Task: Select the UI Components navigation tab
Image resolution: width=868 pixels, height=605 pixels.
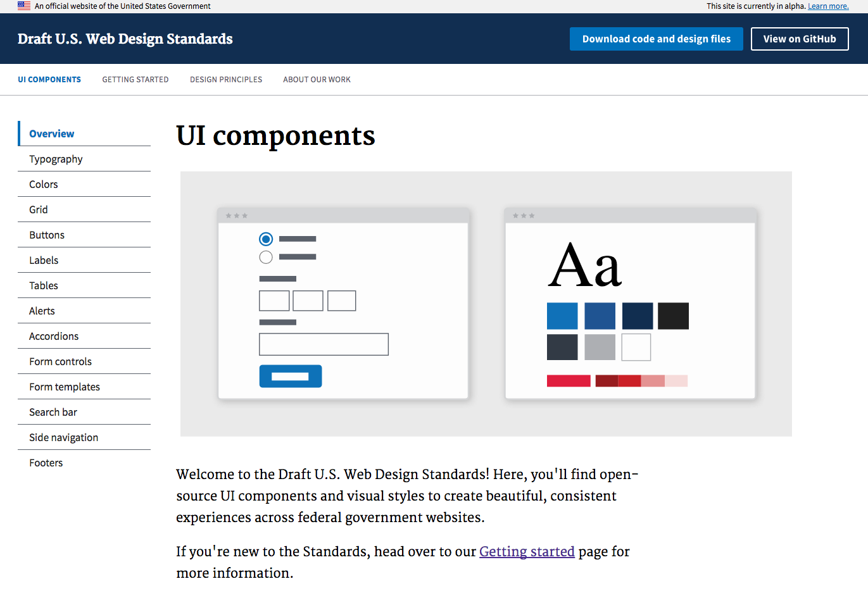Action: 49,80
